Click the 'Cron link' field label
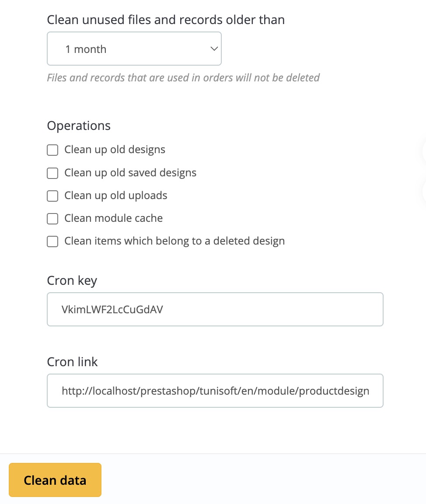This screenshot has width=426, height=504. pos(72,362)
